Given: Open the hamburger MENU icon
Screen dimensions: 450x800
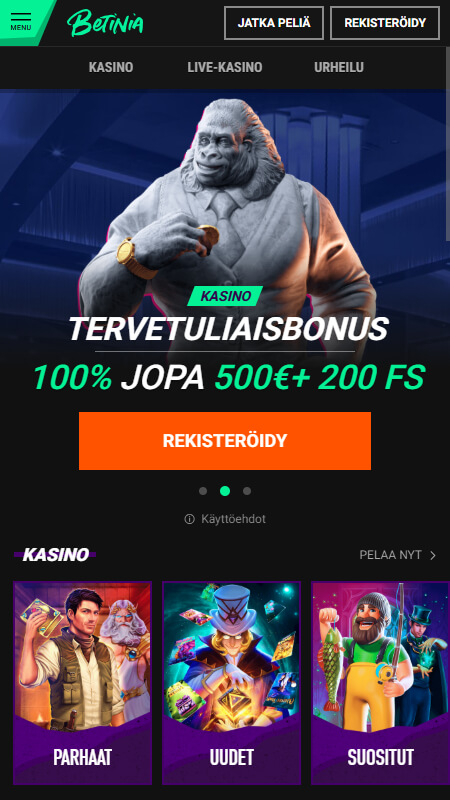Looking at the screenshot, I should point(20,21).
